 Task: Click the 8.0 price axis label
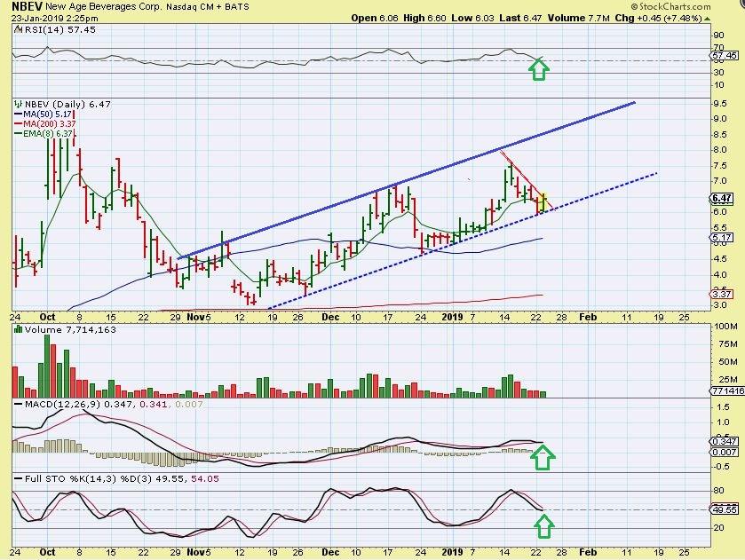coord(720,150)
